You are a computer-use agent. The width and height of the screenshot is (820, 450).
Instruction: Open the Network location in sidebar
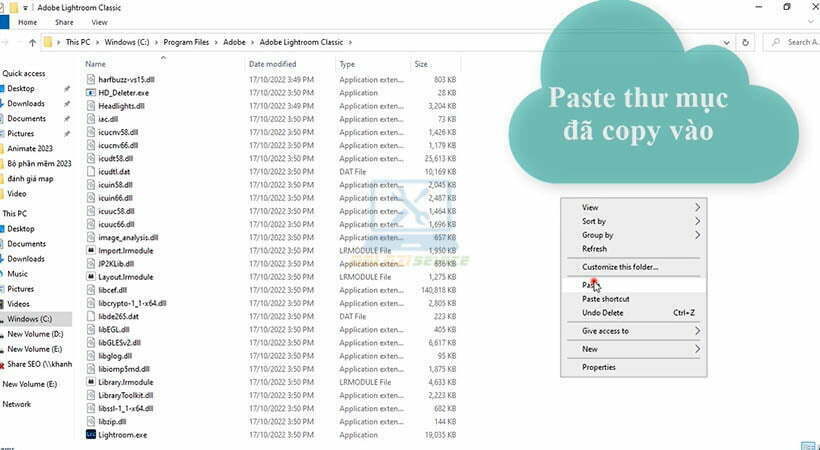point(17,404)
